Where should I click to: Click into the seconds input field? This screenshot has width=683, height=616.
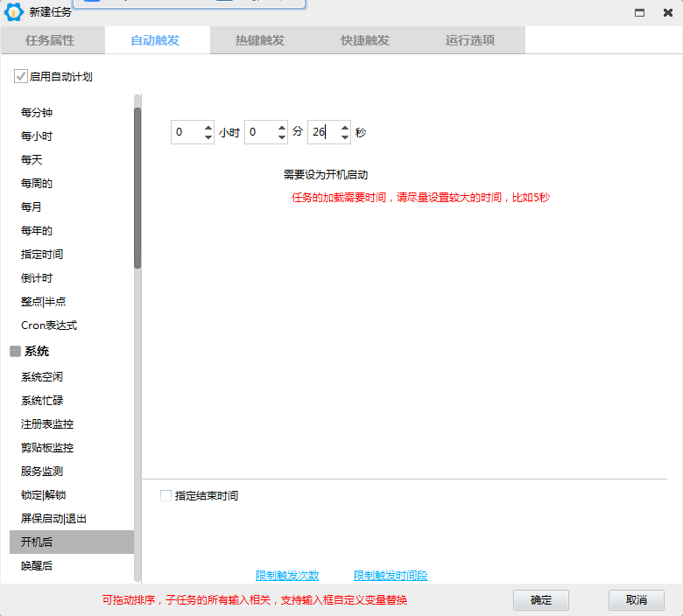click(322, 133)
